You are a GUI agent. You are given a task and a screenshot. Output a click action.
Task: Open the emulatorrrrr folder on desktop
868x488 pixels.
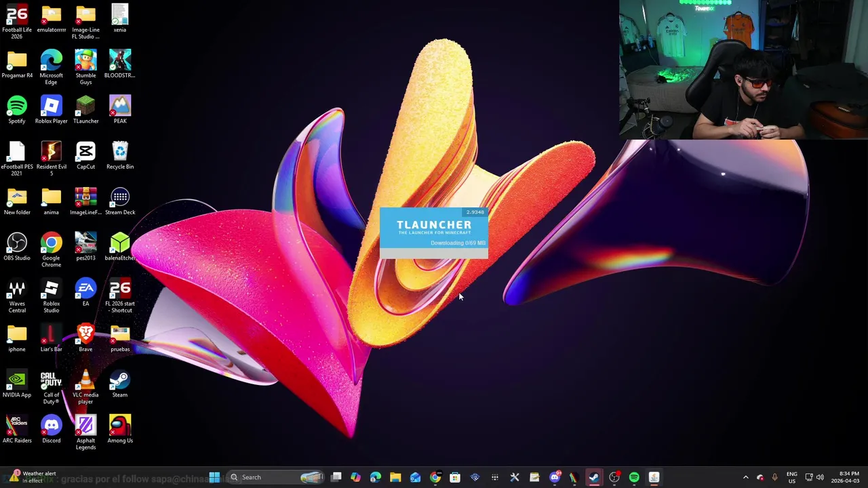click(52, 19)
